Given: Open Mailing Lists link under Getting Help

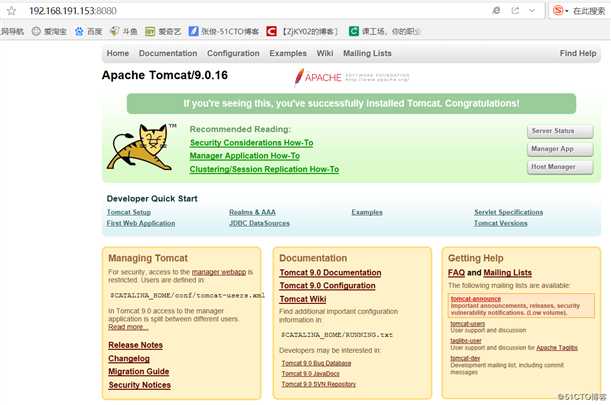Looking at the screenshot, I should [508, 273].
